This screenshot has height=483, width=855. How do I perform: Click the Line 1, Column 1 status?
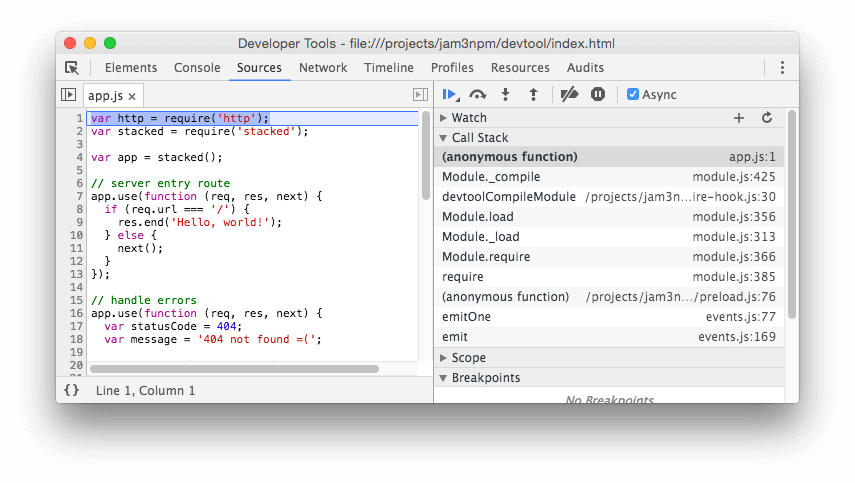click(x=145, y=390)
